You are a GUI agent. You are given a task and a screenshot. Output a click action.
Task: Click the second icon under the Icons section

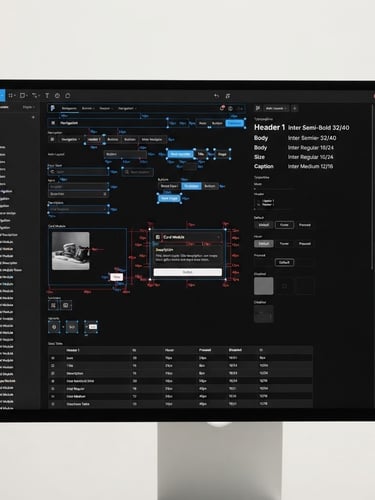click(x=66, y=305)
